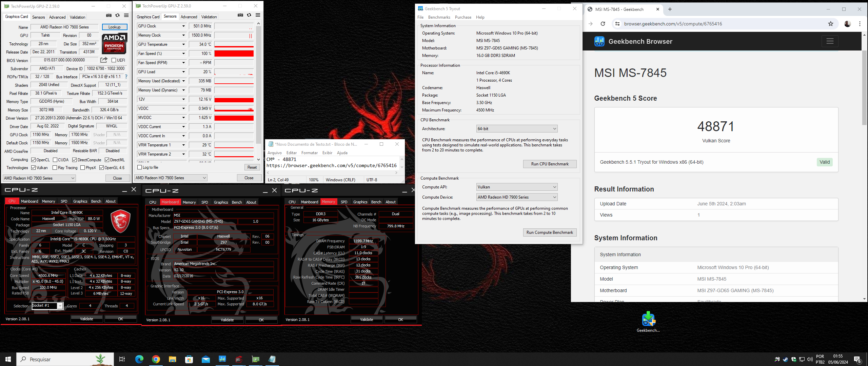Open File Explorer from the taskbar

[173, 359]
